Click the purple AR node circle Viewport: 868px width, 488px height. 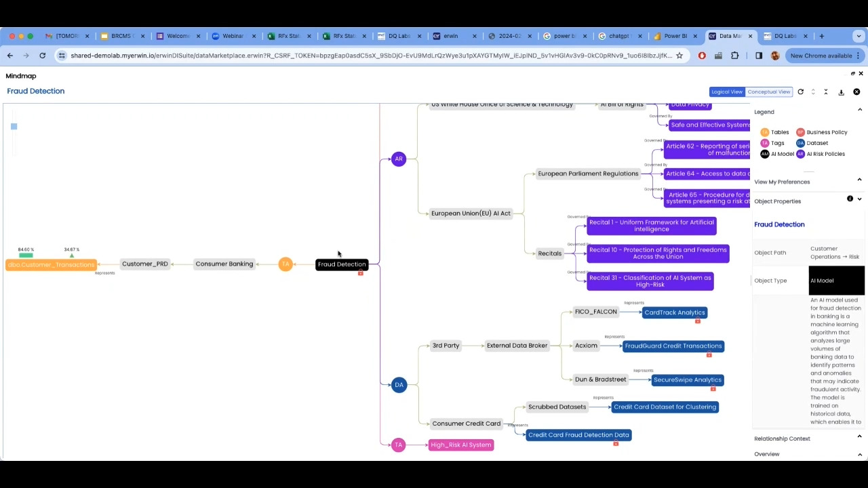coord(399,159)
